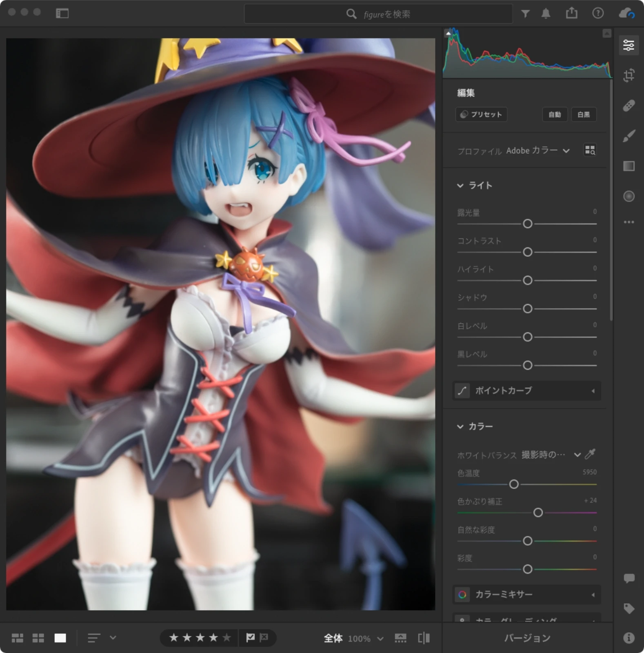This screenshot has height=653, width=644.
Task: Check cloud sync status icon
Action: click(x=626, y=13)
